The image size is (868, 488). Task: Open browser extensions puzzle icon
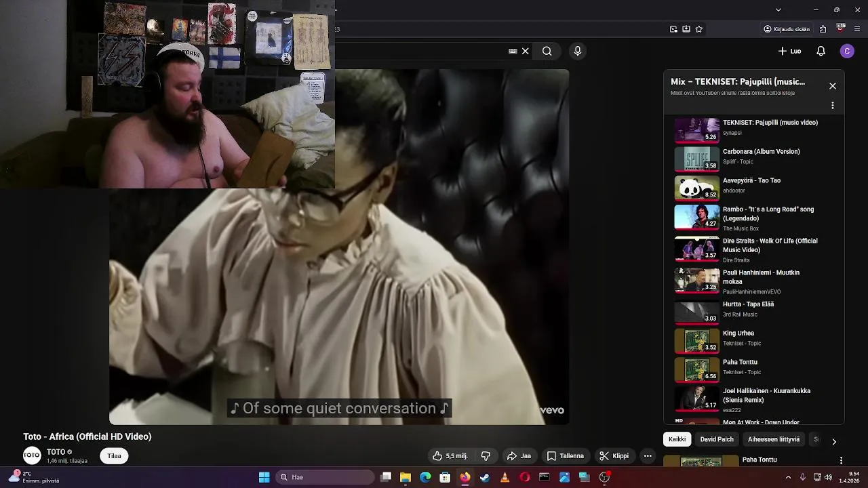point(823,29)
